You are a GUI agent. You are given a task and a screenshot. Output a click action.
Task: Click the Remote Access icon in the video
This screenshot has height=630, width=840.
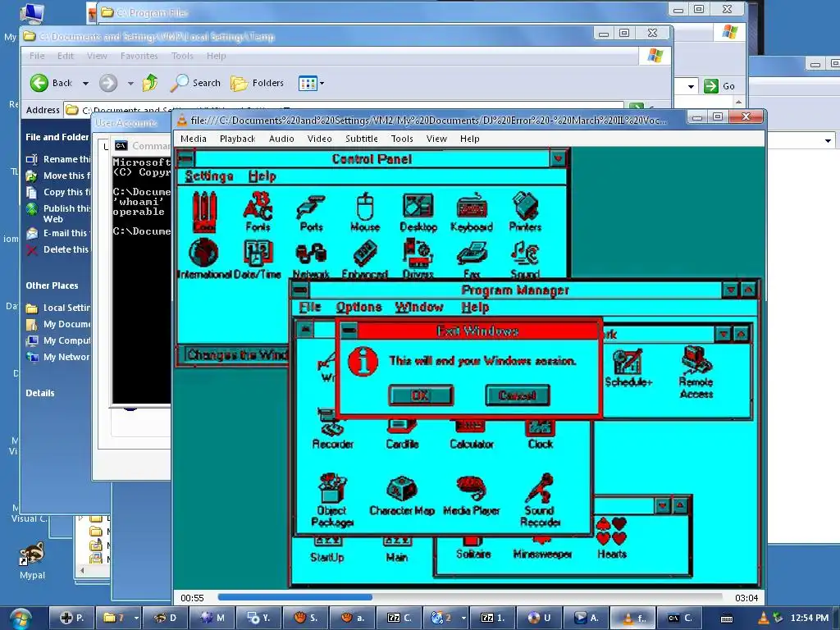click(696, 372)
